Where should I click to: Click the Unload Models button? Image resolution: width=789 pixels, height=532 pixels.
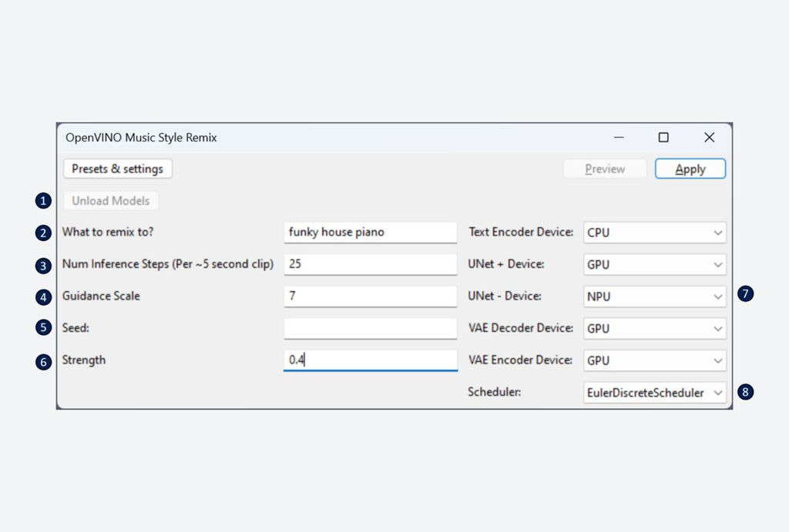[111, 201]
